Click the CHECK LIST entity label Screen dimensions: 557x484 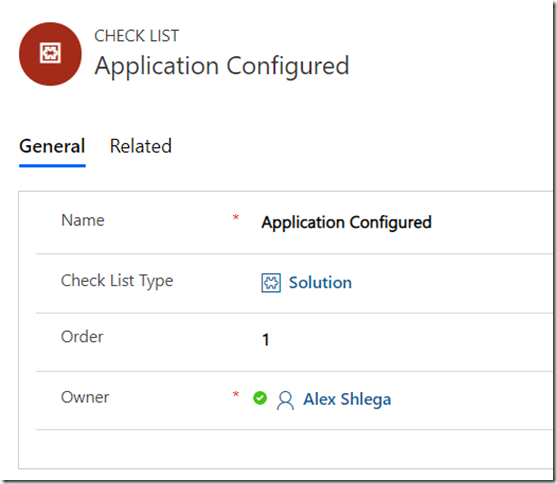(x=136, y=36)
